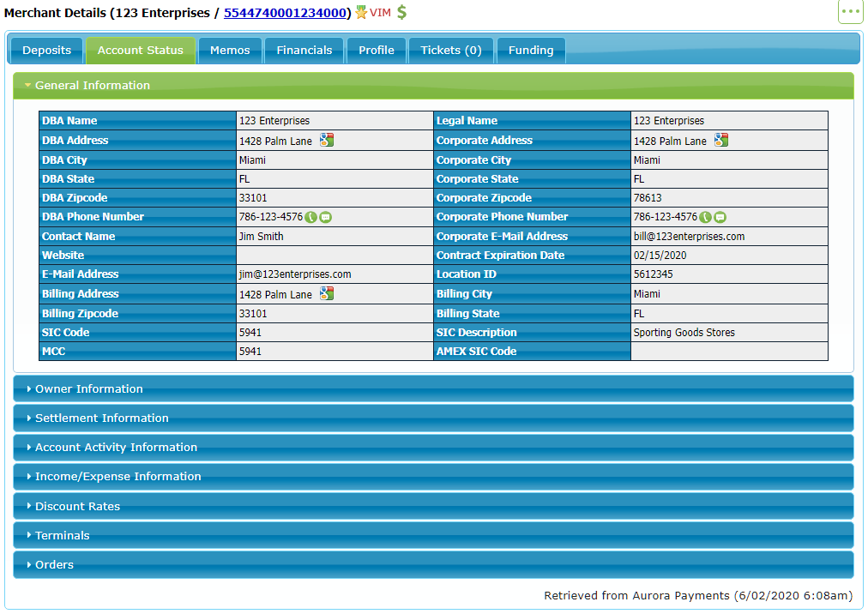Expand Account Activity Information section
This screenshot has width=868, height=614.
tap(433, 448)
